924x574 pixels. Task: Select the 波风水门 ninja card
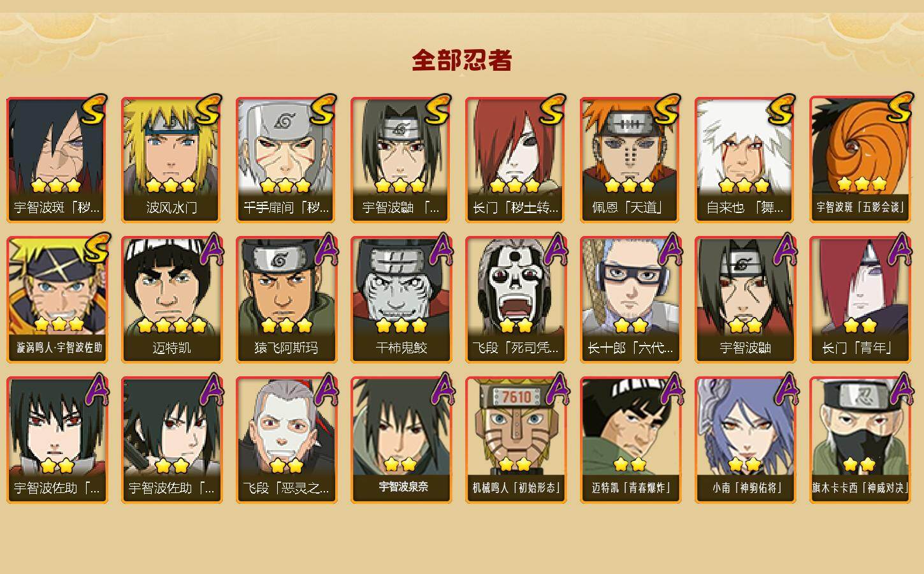pyautogui.click(x=171, y=159)
